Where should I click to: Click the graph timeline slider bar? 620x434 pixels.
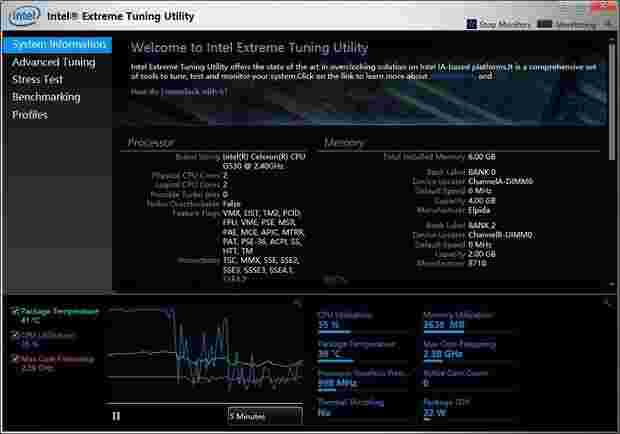[204, 404]
